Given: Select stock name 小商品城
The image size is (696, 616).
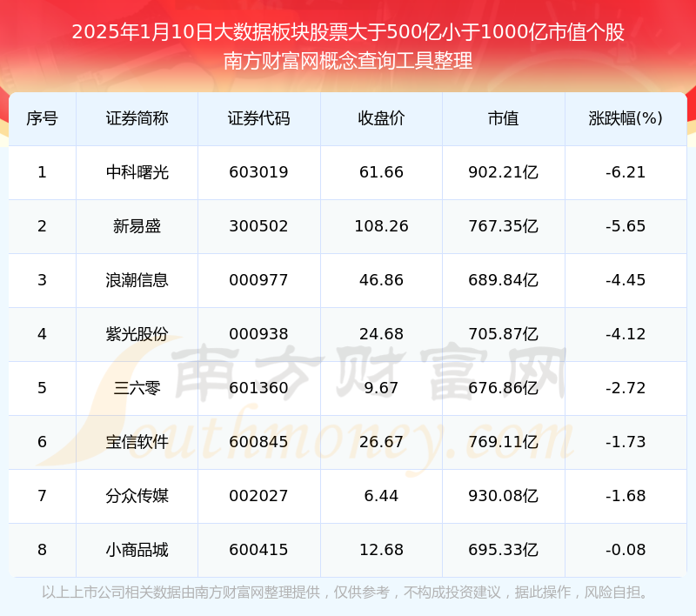Looking at the screenshot, I should click(137, 550).
